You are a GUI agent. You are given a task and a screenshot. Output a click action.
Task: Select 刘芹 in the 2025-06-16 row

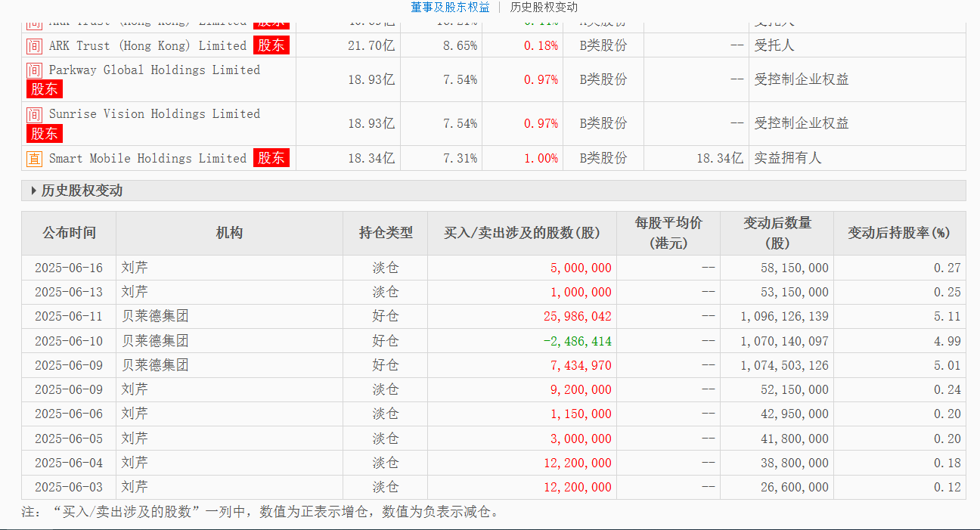(135, 268)
